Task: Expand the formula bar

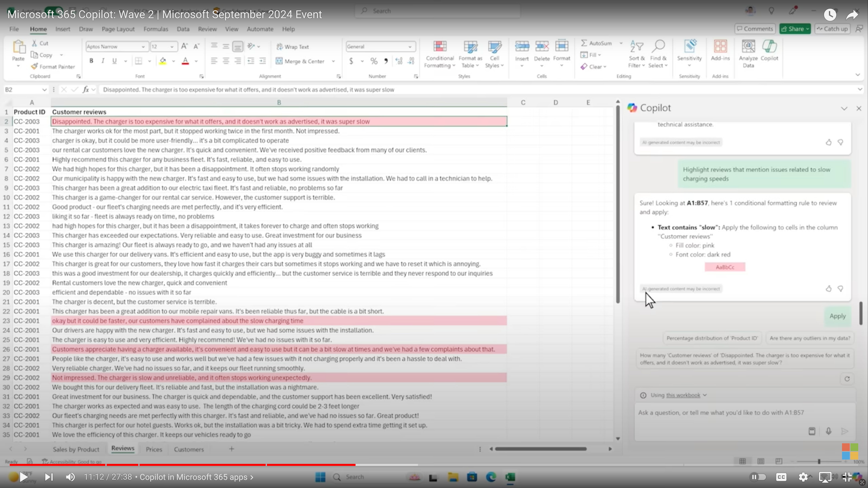Action: [860, 89]
